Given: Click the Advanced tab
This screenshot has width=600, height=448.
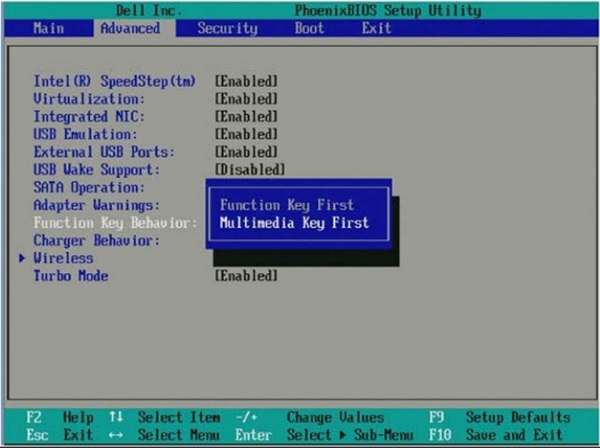Looking at the screenshot, I should click(129, 28).
